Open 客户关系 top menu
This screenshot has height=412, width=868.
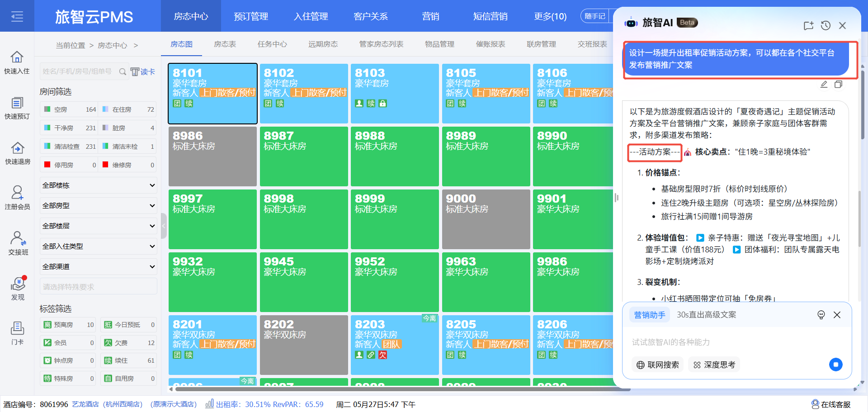coord(371,16)
